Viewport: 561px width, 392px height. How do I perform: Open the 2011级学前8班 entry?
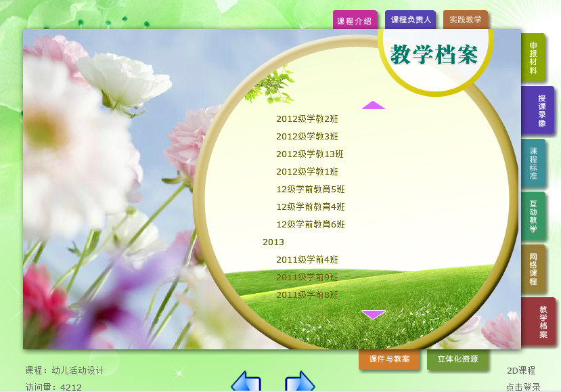[307, 295]
